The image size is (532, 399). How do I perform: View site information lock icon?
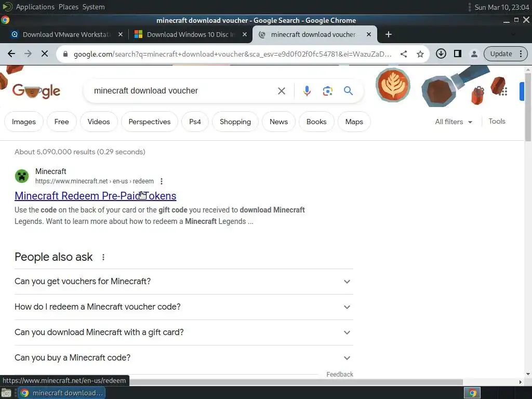pos(66,54)
